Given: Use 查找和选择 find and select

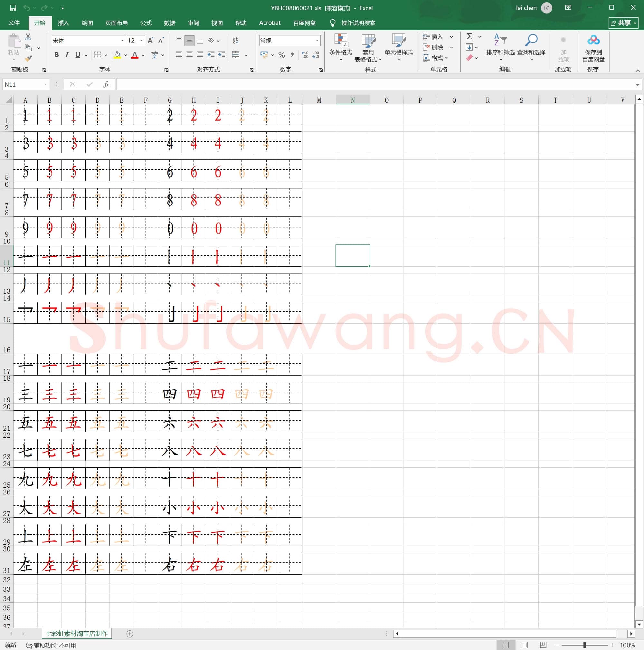Looking at the screenshot, I should (x=531, y=47).
